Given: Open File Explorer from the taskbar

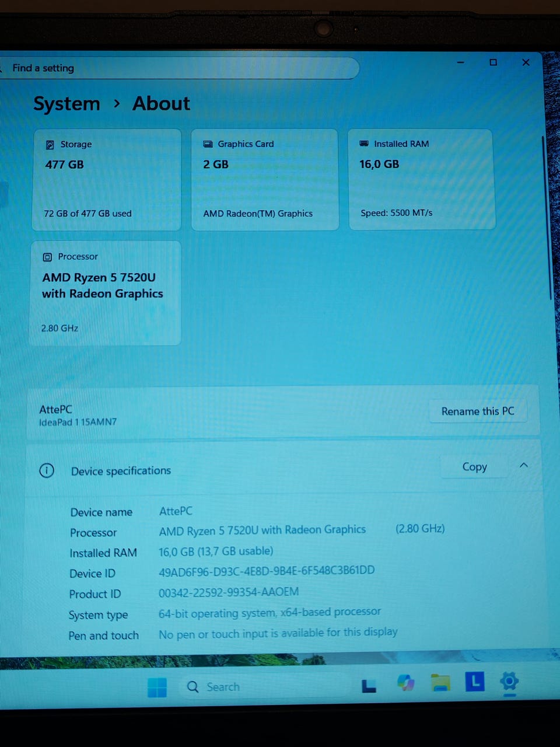Looking at the screenshot, I should coord(440,682).
